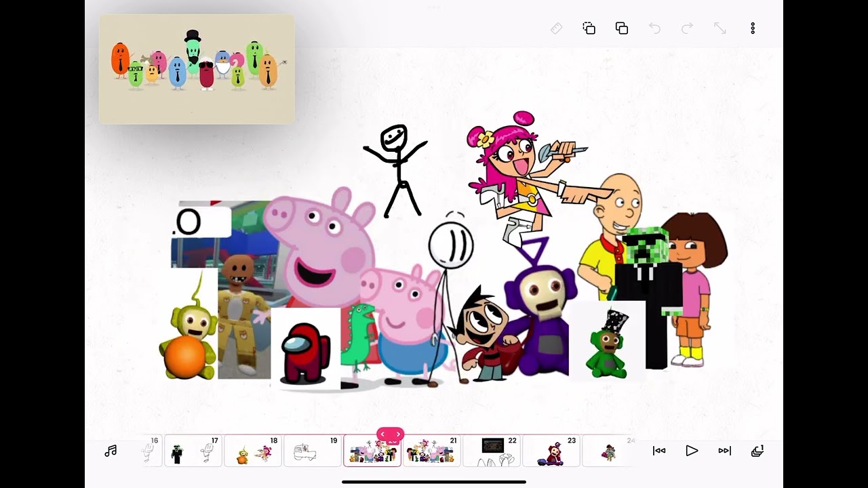
Task: Open the three-dot more options menu
Action: point(753,28)
